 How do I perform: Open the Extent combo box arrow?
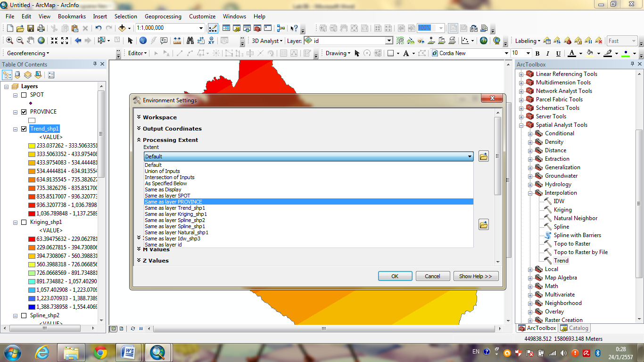[x=470, y=156]
